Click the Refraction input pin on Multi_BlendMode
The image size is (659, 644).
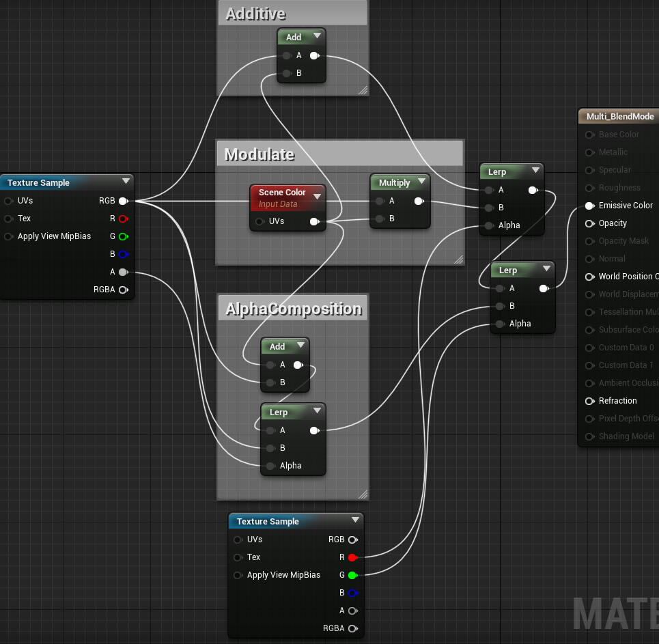(x=589, y=401)
